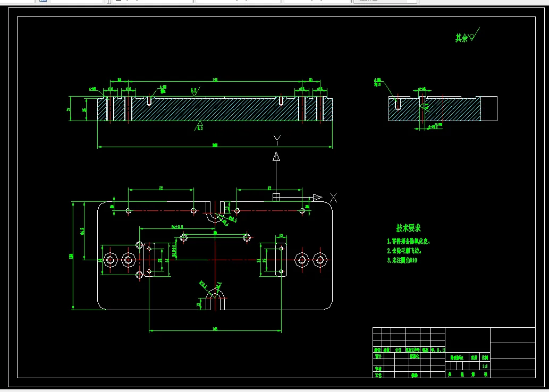Select technical requirement line 3 about R10 fillets
The width and height of the screenshot is (549, 392).
[402, 260]
